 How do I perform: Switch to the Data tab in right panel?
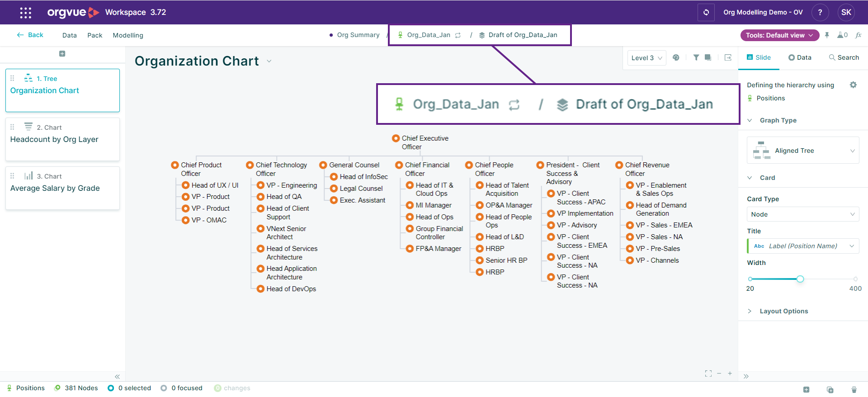point(800,57)
